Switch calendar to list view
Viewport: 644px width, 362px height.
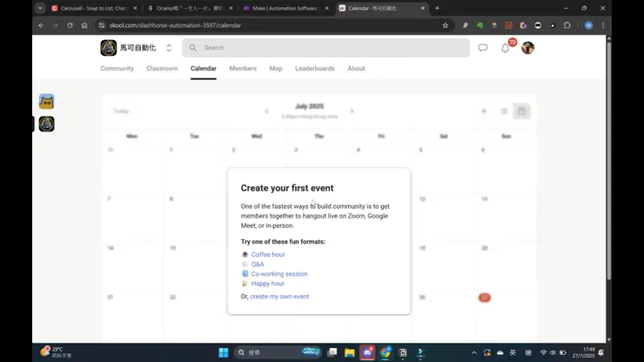tap(504, 111)
